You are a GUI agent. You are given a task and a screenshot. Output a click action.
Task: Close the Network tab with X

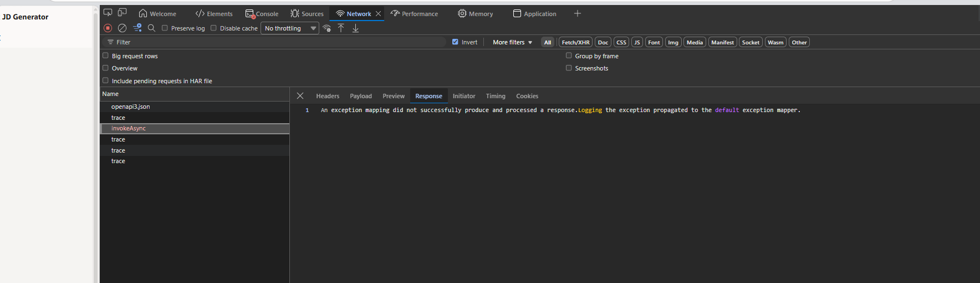[378, 14]
